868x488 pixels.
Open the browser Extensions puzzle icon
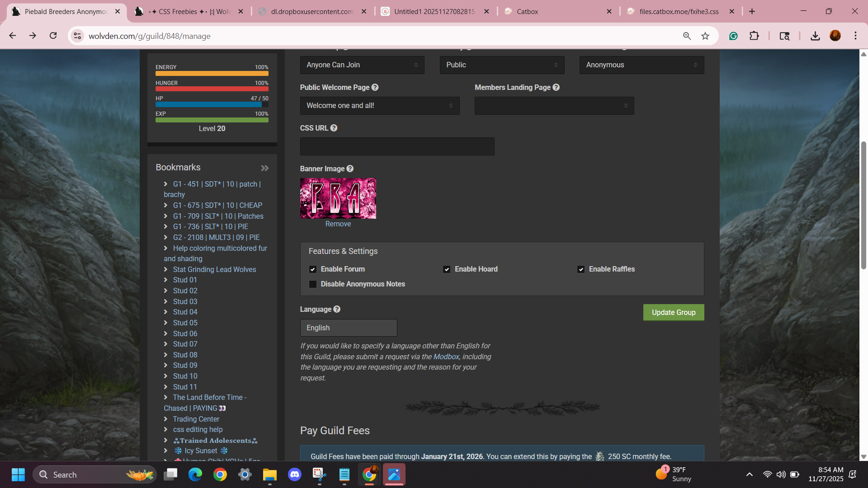754,36
